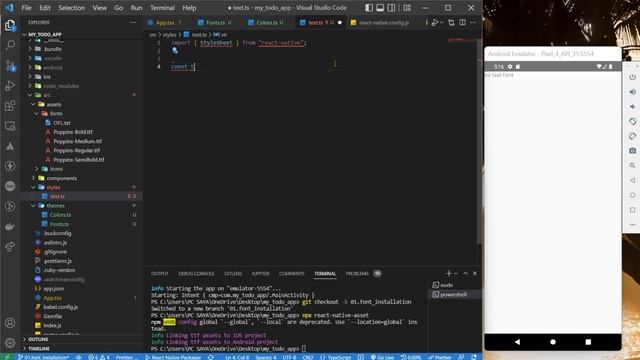Viewport: 640px width, 360px height.
Task: Switch to the OUTPUT panel tab
Action: 160,273
